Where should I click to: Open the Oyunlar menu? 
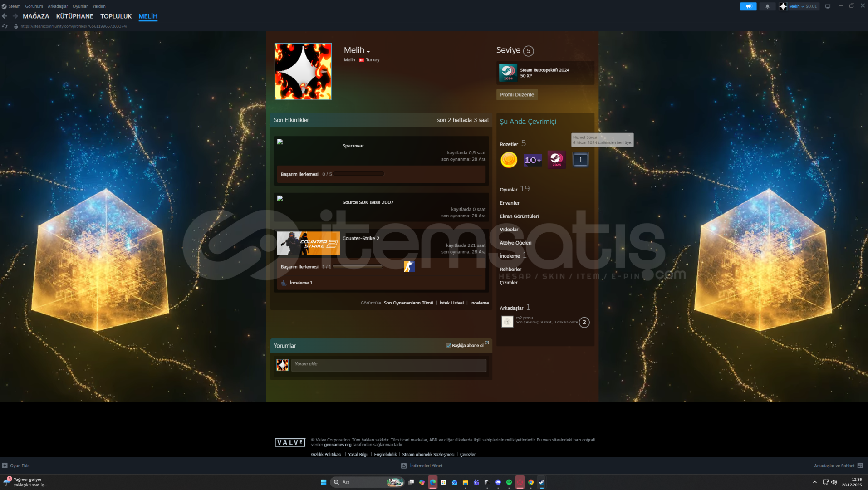[x=80, y=6]
